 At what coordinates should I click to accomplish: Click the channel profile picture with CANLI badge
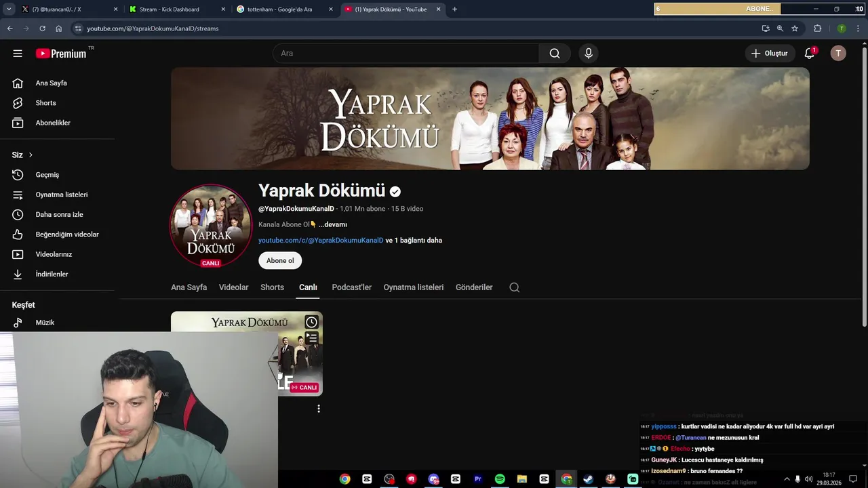click(x=211, y=226)
